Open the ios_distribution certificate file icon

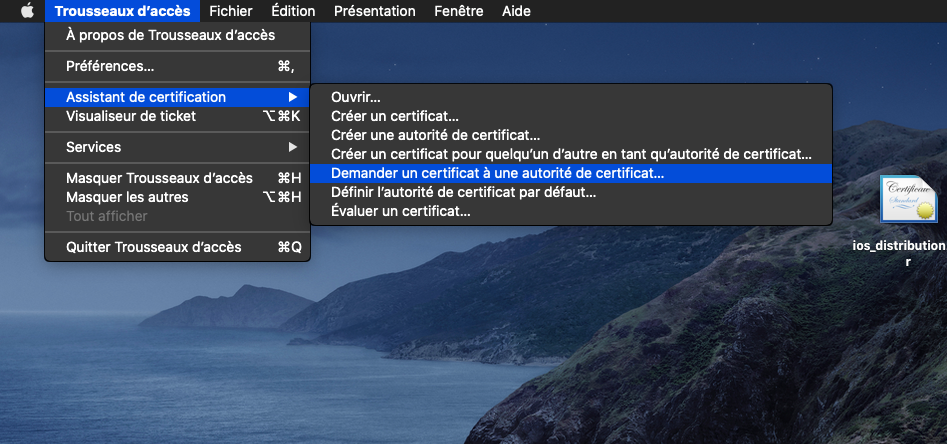click(x=908, y=200)
